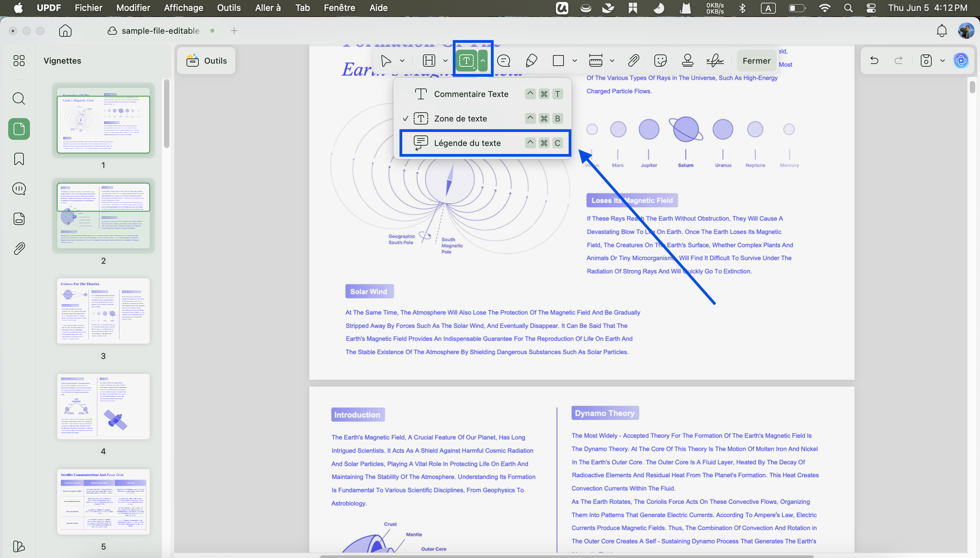
Task: Open macOS Control Center
Action: coord(871,8)
